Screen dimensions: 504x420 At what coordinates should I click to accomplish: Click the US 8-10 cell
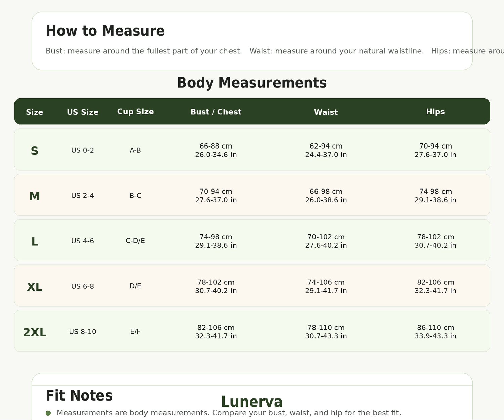coord(83,332)
